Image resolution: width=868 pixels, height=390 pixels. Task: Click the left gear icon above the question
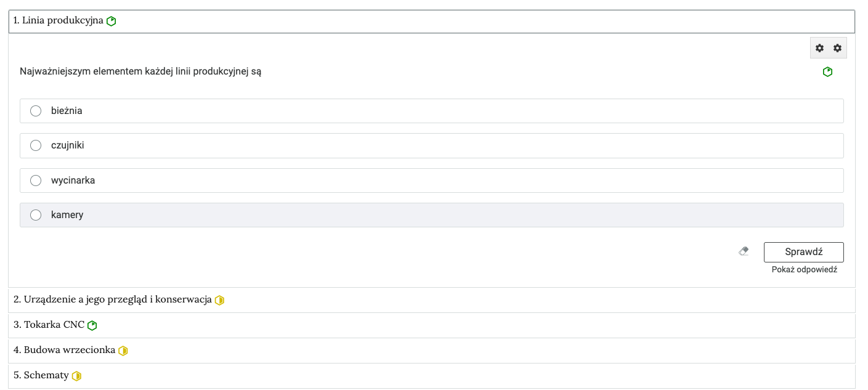[x=819, y=48]
